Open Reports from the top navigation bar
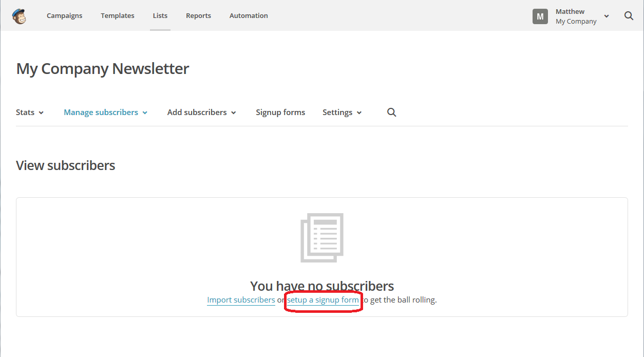Image resolution: width=644 pixels, height=357 pixels. [x=198, y=16]
